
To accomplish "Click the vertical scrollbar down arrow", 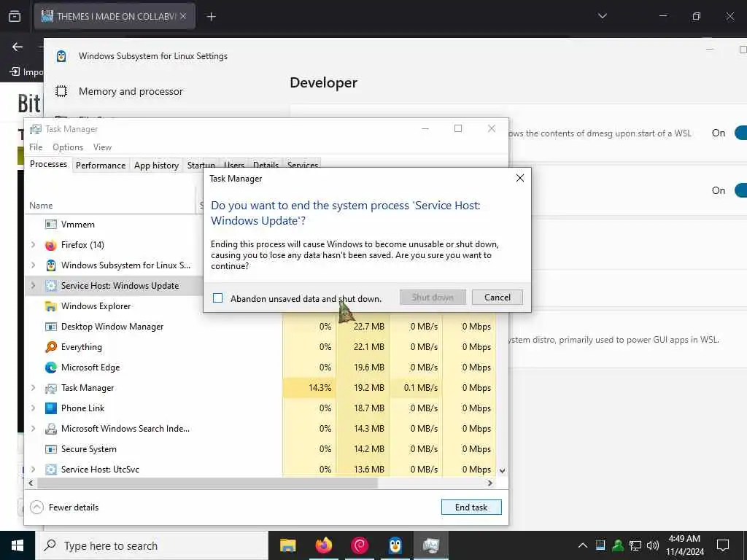I will (502, 470).
